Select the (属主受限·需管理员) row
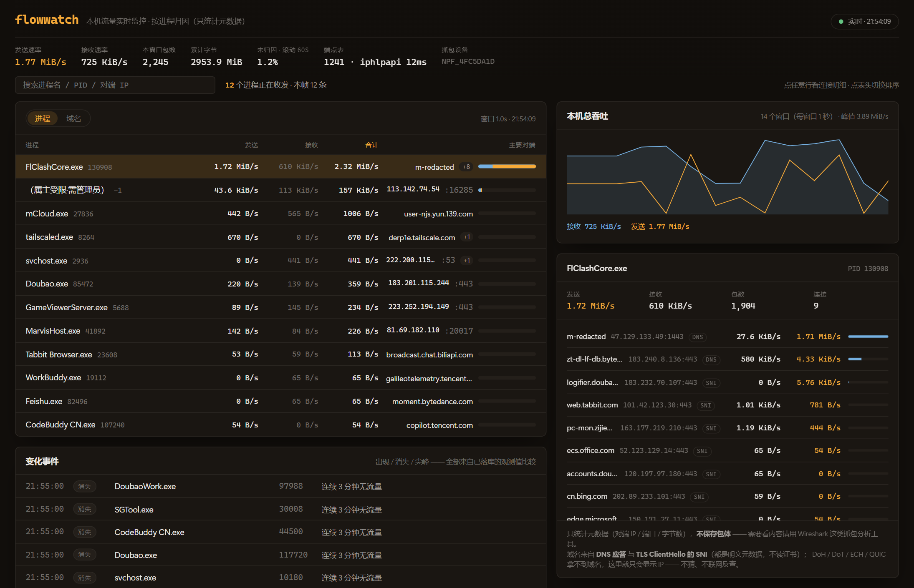Viewport: 914px width, 588px height. [280, 190]
